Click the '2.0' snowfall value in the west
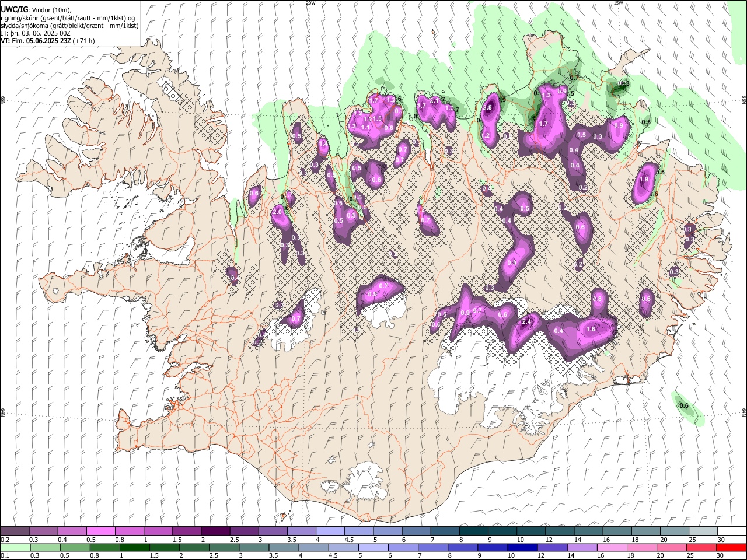The image size is (747, 560). click(x=277, y=212)
